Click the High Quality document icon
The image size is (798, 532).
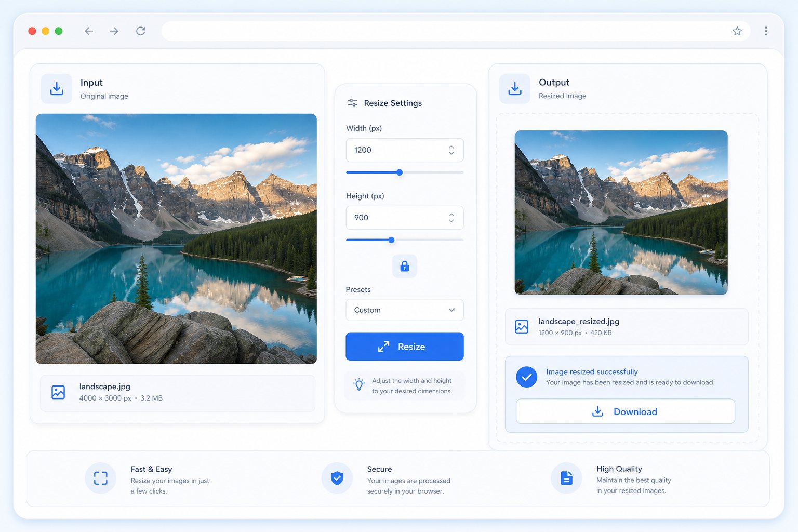567,478
